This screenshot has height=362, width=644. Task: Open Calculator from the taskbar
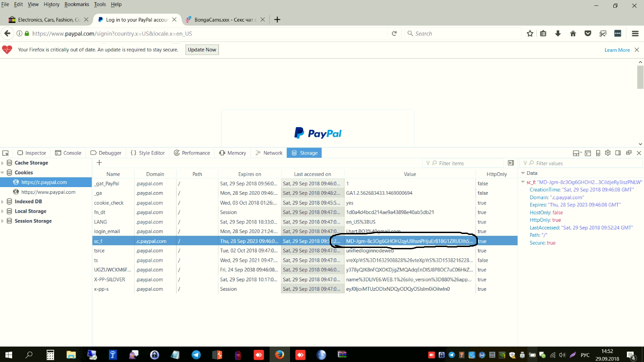click(x=50, y=355)
